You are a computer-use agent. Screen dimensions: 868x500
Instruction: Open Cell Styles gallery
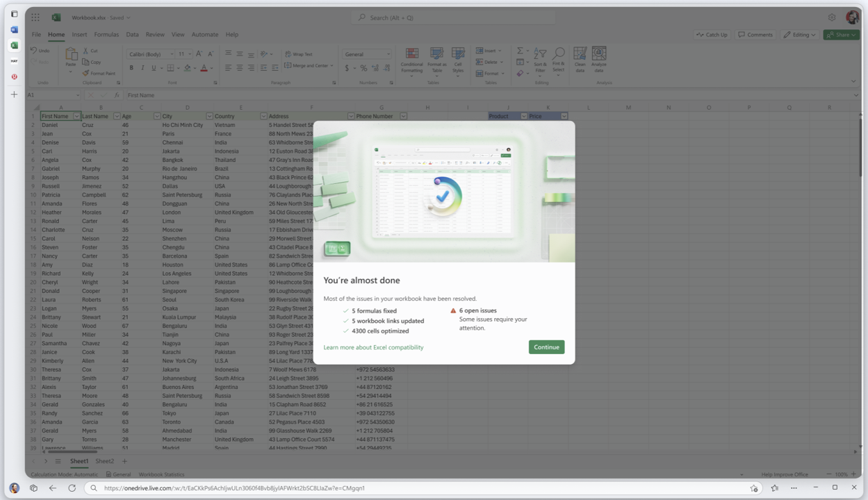pos(458,60)
